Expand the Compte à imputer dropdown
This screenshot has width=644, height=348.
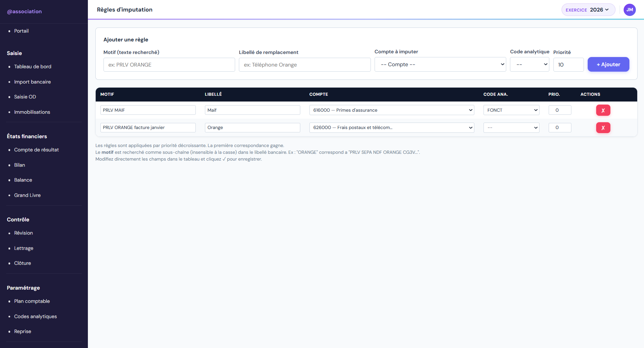[x=440, y=65]
